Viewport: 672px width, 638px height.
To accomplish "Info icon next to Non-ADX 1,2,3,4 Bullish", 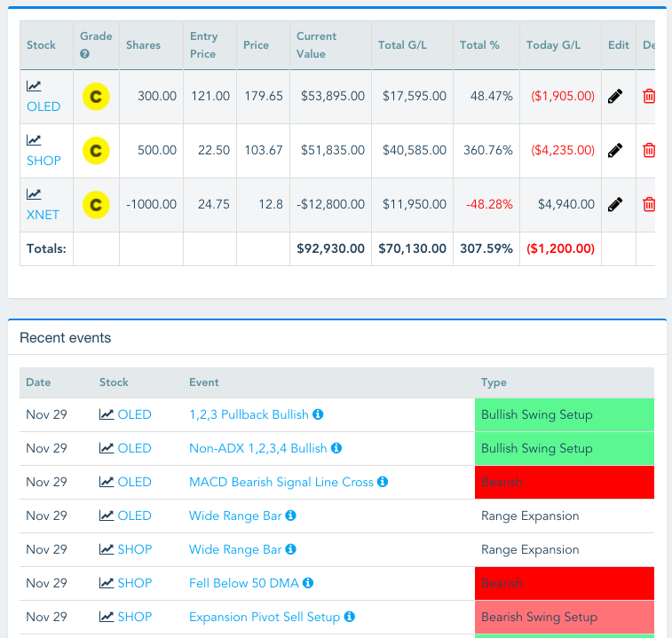I will tap(336, 448).
